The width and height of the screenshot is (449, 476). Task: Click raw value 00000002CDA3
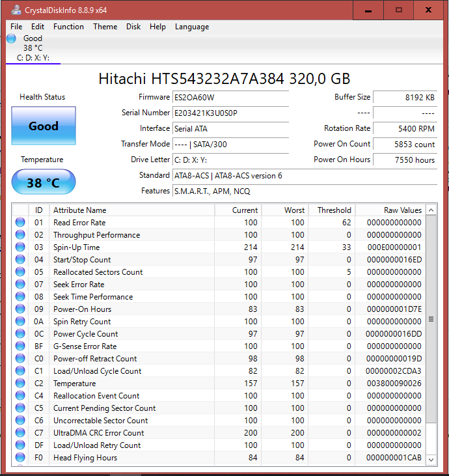[x=394, y=371]
